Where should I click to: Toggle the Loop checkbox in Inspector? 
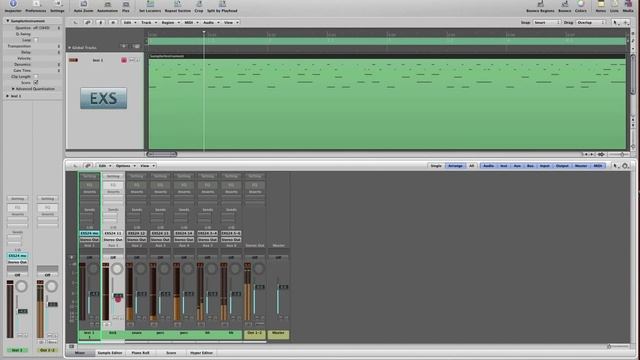[36, 40]
